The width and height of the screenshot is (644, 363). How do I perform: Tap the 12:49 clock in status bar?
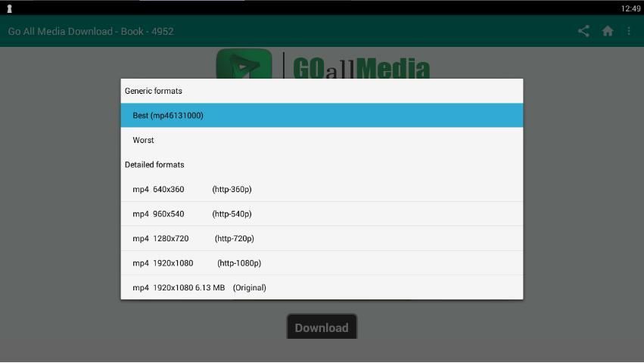tap(630, 8)
